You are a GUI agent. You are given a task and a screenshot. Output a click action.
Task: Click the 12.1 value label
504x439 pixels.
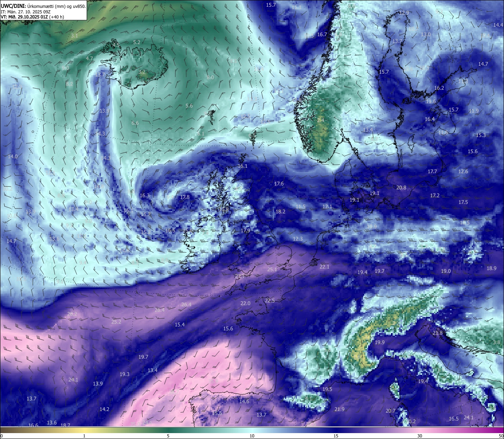[327, 207]
